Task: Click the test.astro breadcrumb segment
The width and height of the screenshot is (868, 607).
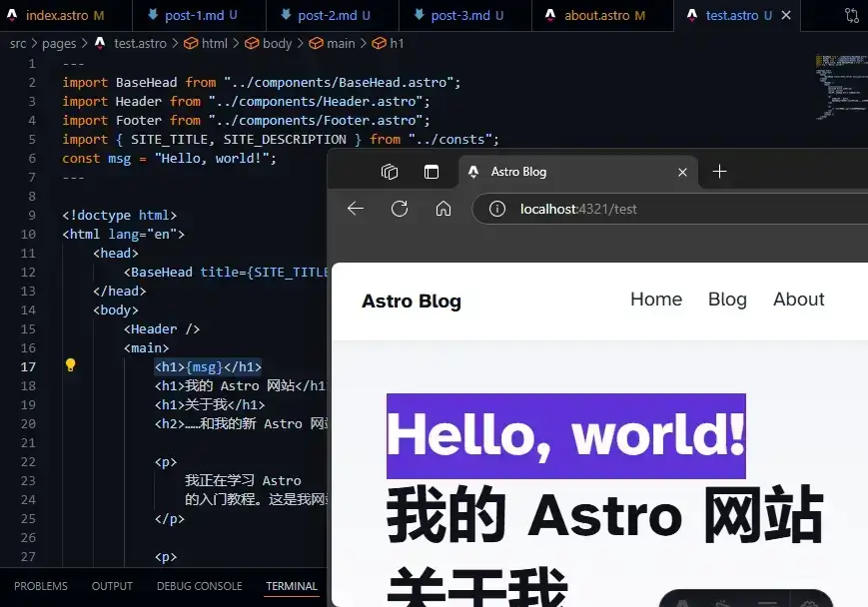Action: tap(140, 43)
